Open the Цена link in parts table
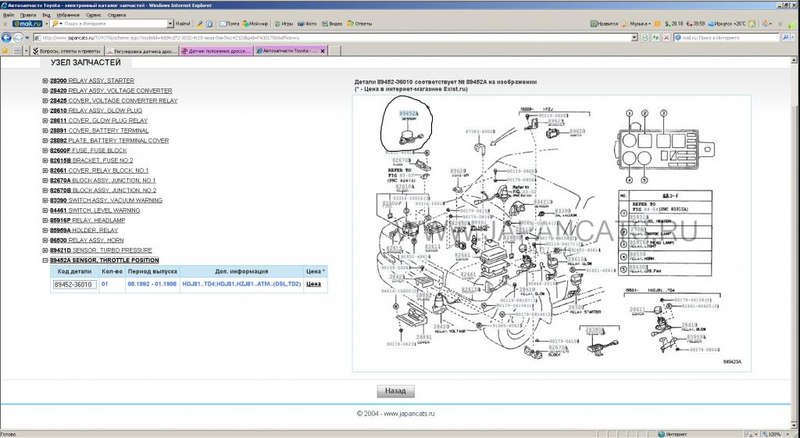Image resolution: width=800 pixels, height=438 pixels. coord(313,284)
